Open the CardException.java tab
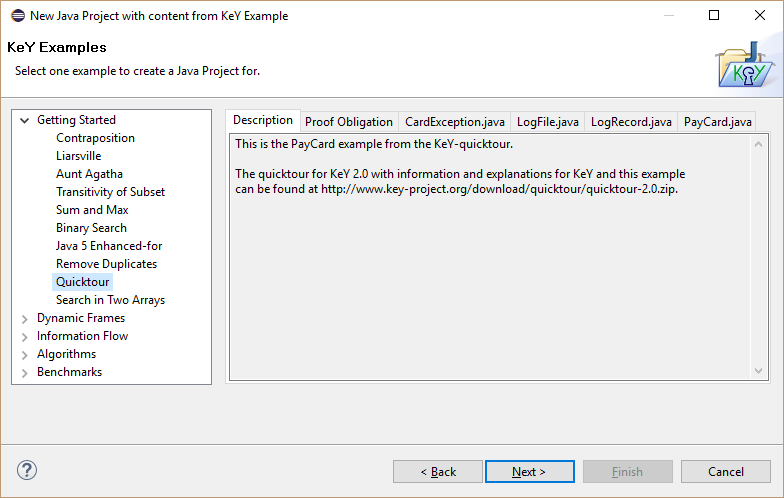 [454, 122]
